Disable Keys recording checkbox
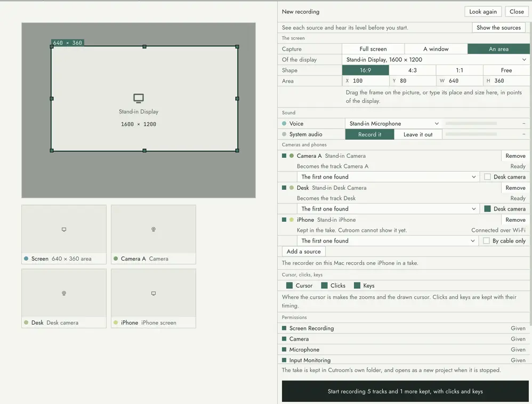Viewport: 532px width, 404px height. click(357, 286)
